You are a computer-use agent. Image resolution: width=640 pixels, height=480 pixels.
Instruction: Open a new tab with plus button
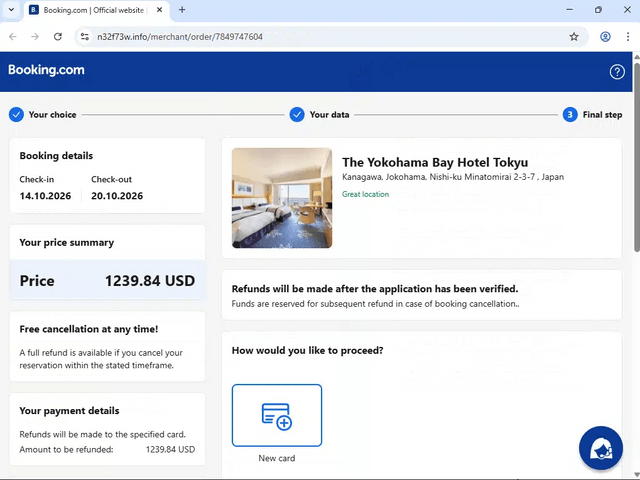[x=182, y=10]
